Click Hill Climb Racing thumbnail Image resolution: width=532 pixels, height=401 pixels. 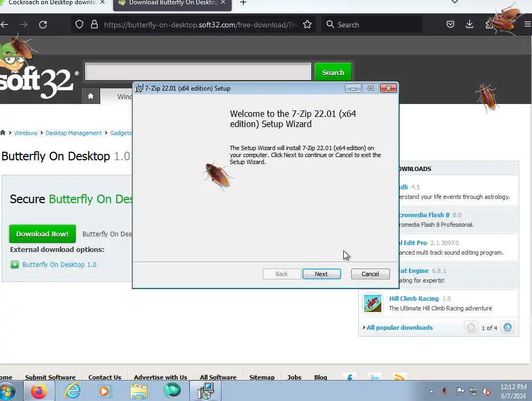[x=373, y=303]
